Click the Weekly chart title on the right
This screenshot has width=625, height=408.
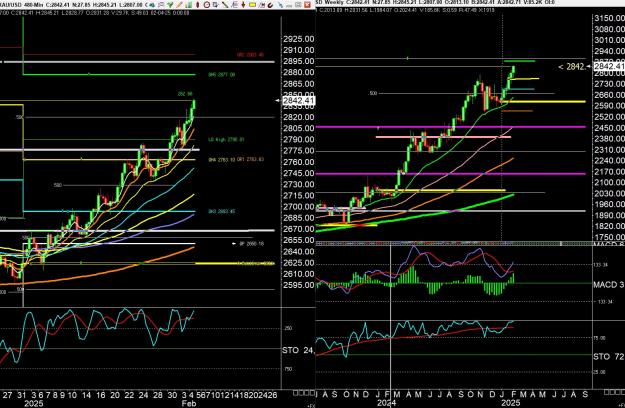(x=330, y=2)
